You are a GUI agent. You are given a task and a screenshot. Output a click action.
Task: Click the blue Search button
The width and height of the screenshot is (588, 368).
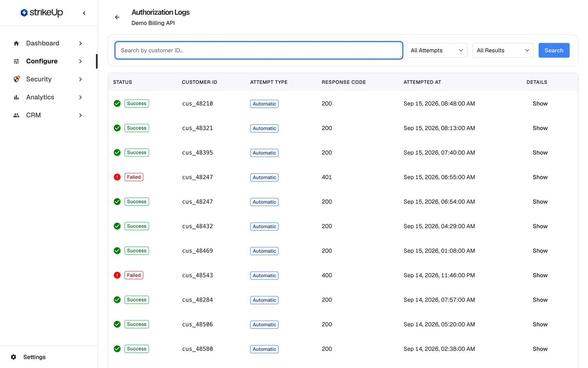click(x=554, y=50)
